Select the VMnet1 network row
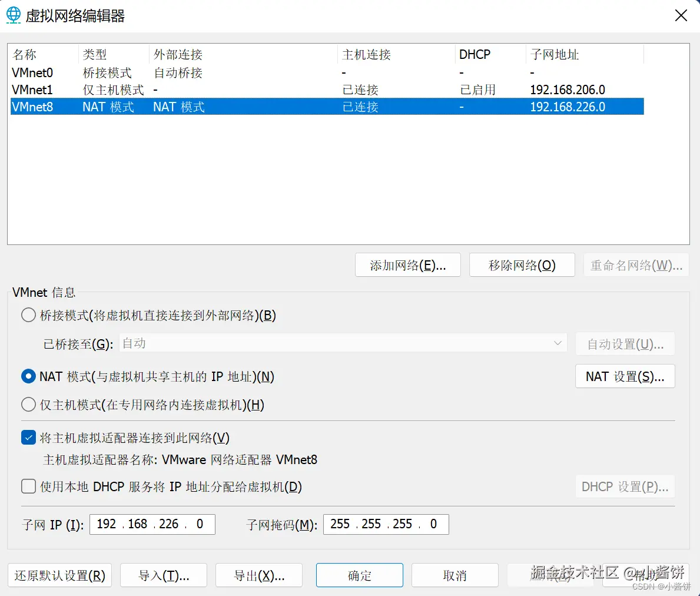700x596 pixels. pyautogui.click(x=327, y=90)
